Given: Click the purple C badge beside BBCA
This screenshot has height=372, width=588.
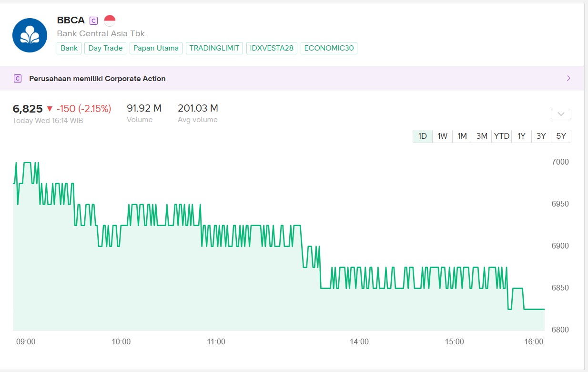Looking at the screenshot, I should (94, 21).
